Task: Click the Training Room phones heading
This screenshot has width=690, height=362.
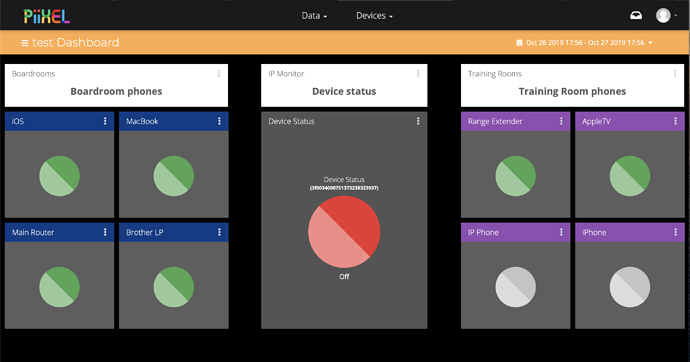Action: [572, 91]
